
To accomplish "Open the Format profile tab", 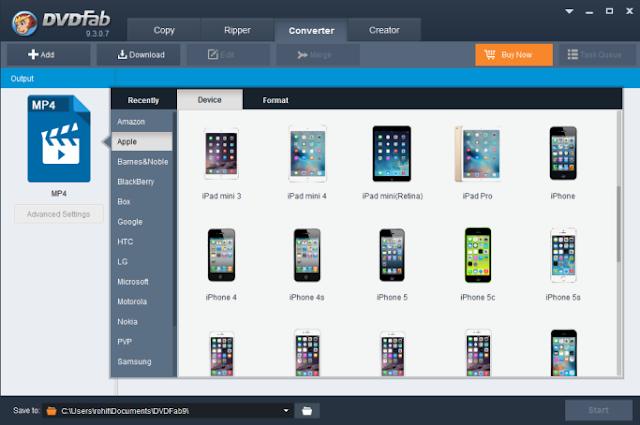I will point(276,100).
